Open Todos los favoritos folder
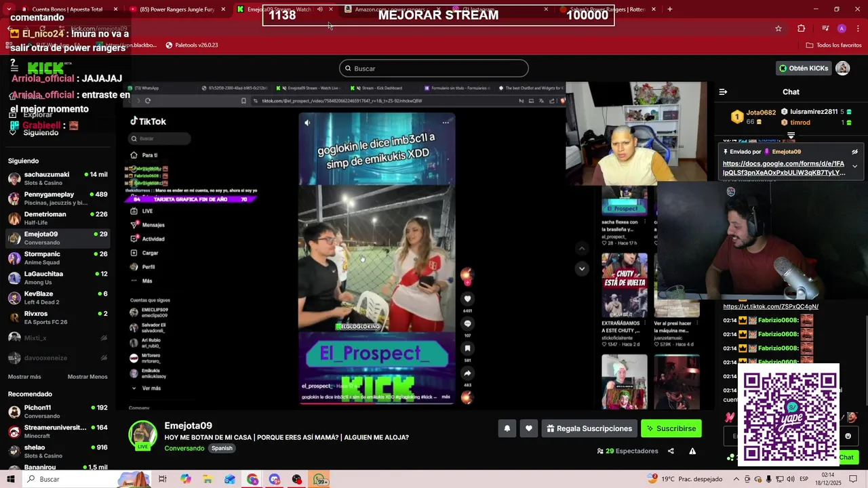Screen dimensions: 868x488 pyautogui.click(x=833, y=45)
